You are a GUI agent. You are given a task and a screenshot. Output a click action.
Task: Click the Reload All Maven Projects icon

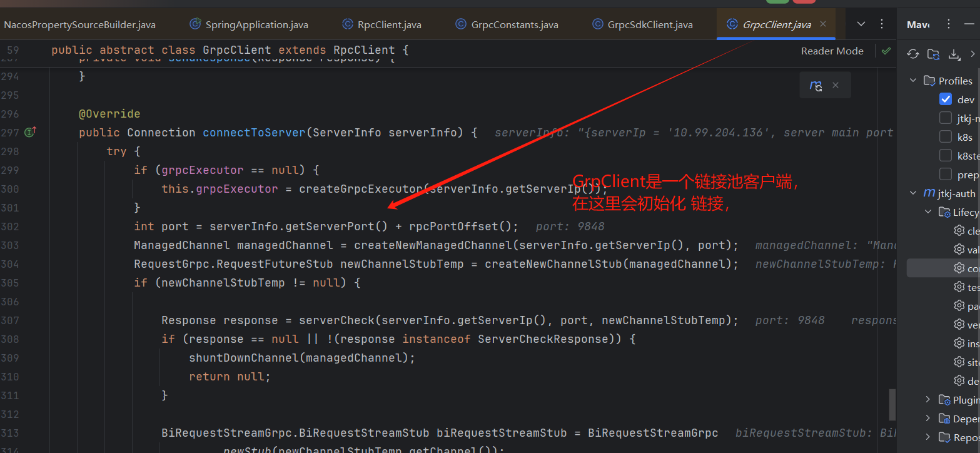pos(912,54)
